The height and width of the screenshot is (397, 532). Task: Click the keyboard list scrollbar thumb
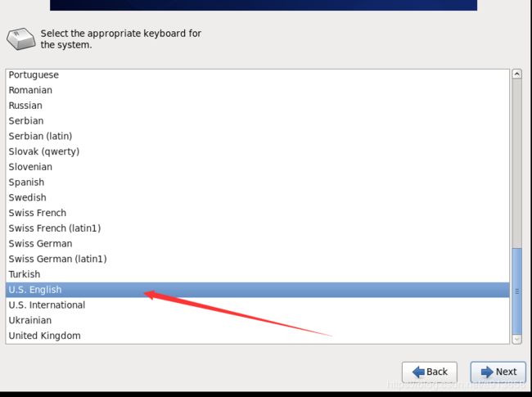pos(516,291)
